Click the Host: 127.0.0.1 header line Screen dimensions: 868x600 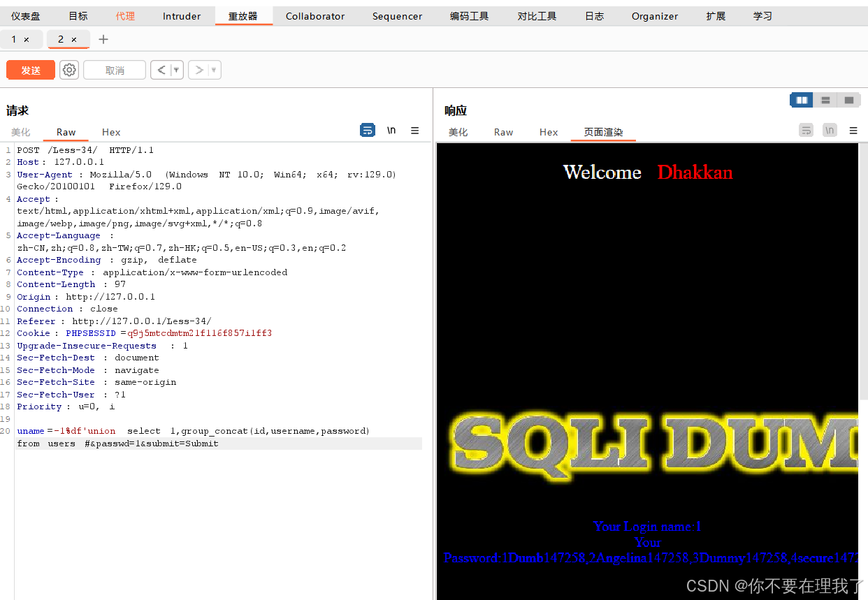click(60, 162)
